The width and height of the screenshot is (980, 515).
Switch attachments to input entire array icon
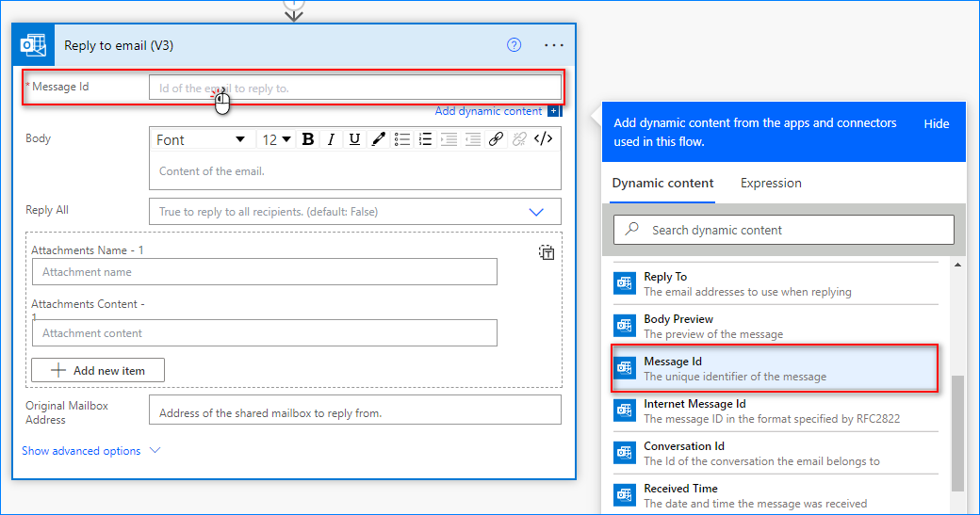(x=547, y=252)
